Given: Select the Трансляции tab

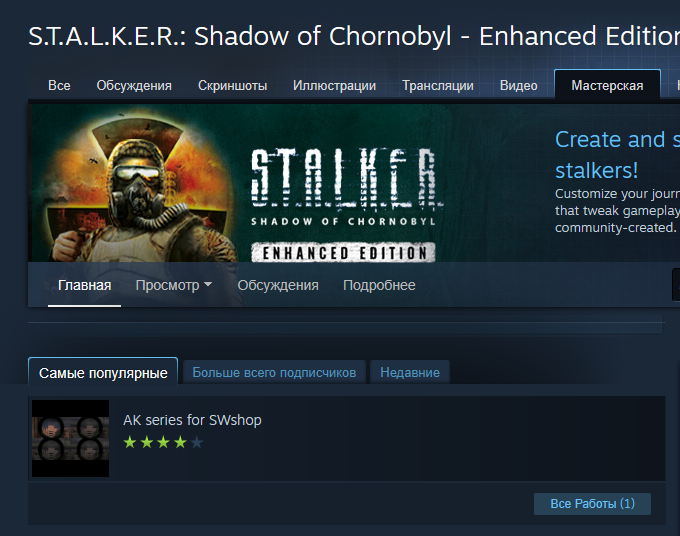Looking at the screenshot, I should pyautogui.click(x=438, y=85).
